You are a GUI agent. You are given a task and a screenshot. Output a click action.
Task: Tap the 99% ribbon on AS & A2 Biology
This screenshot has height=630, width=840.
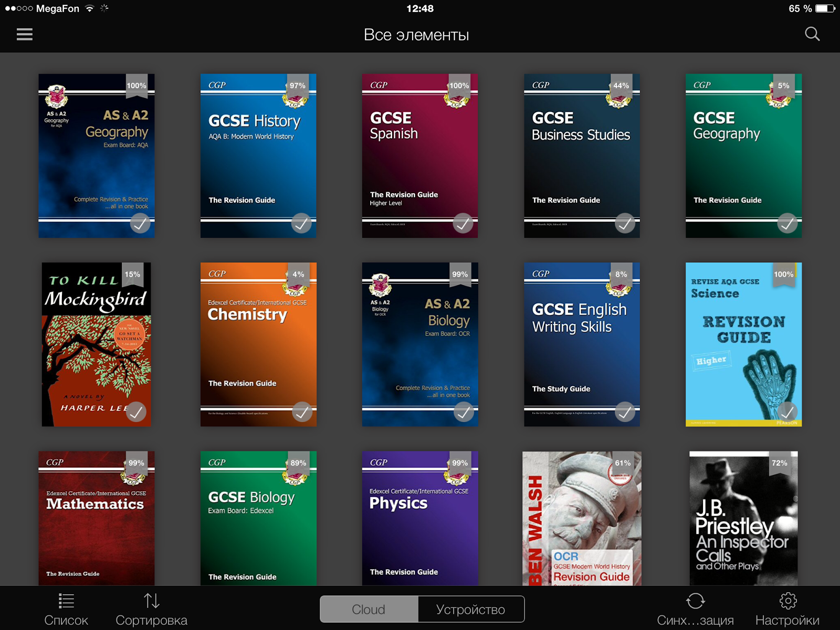tap(460, 275)
